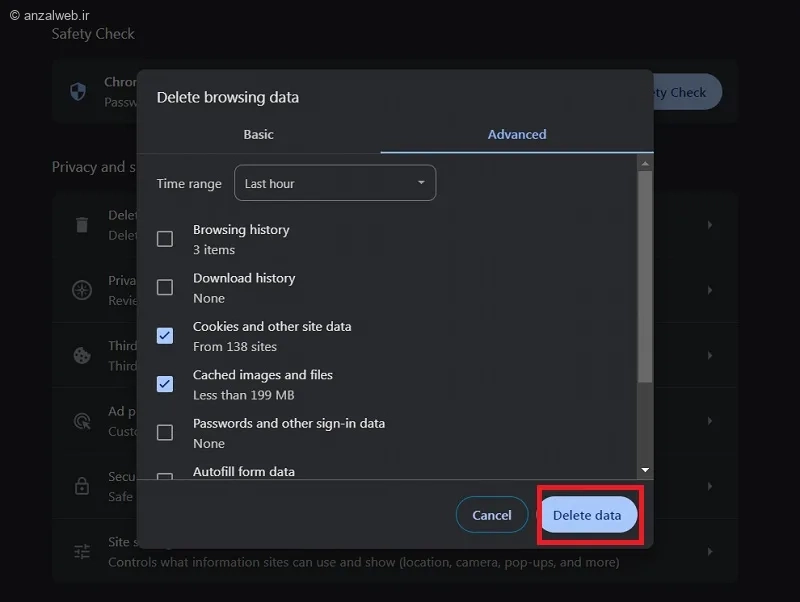Open the Time range Last hour dropdown
The height and width of the screenshot is (602, 800).
[335, 183]
